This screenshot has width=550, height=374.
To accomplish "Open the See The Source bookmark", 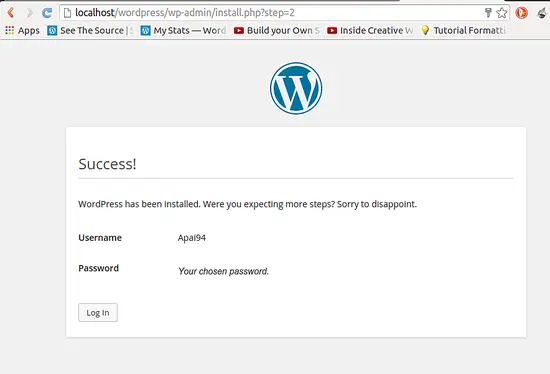I will [90, 31].
